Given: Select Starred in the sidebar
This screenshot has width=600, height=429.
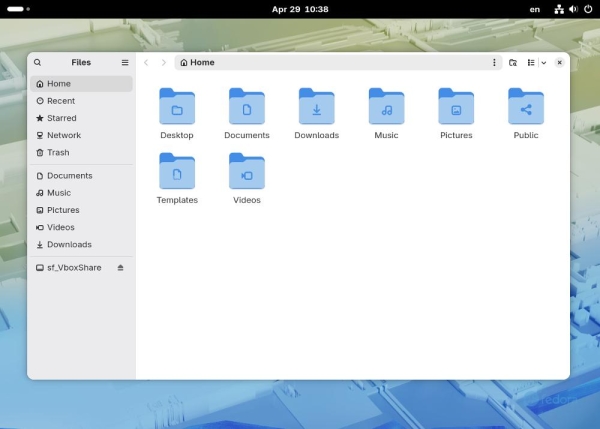Looking at the screenshot, I should pos(61,118).
